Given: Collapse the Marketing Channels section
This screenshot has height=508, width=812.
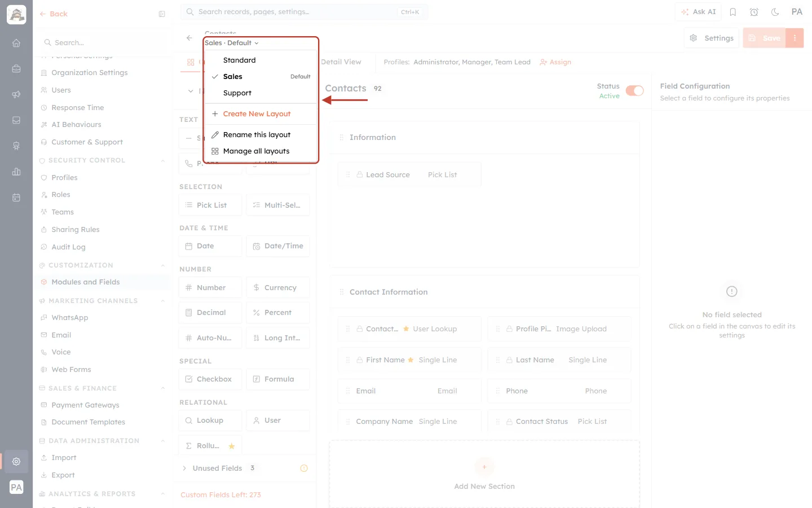Looking at the screenshot, I should pos(163,301).
